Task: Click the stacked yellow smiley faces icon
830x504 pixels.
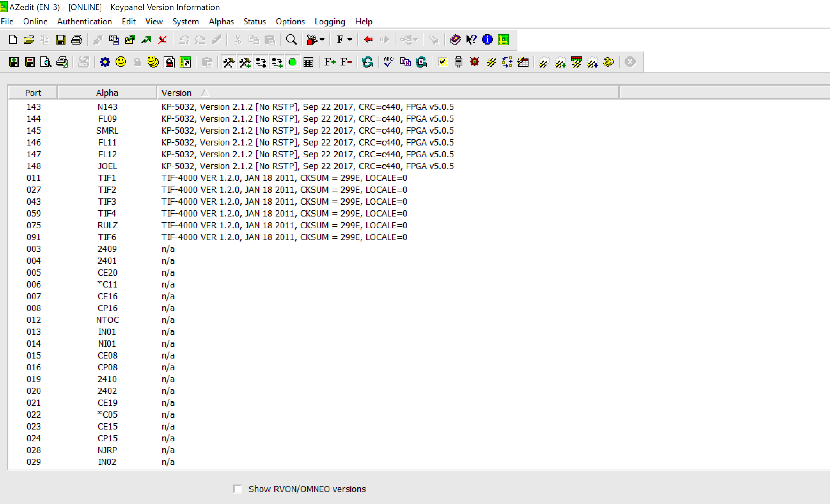Action: (x=153, y=62)
